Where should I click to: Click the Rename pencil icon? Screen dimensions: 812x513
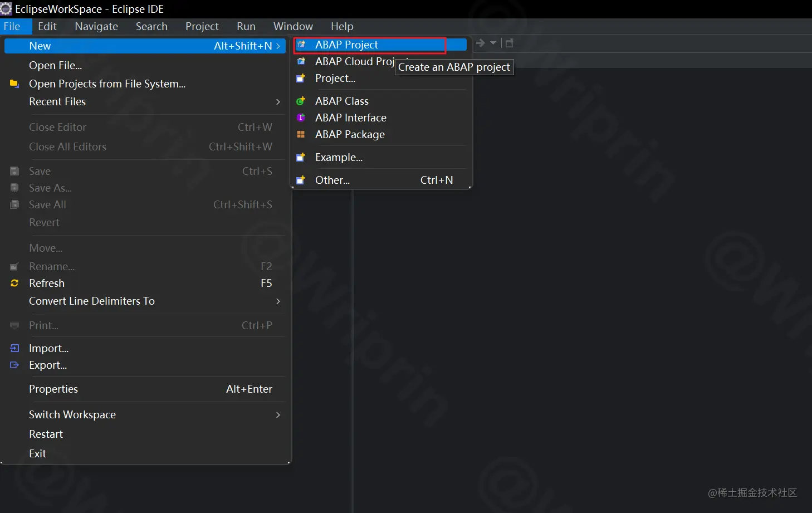click(14, 266)
